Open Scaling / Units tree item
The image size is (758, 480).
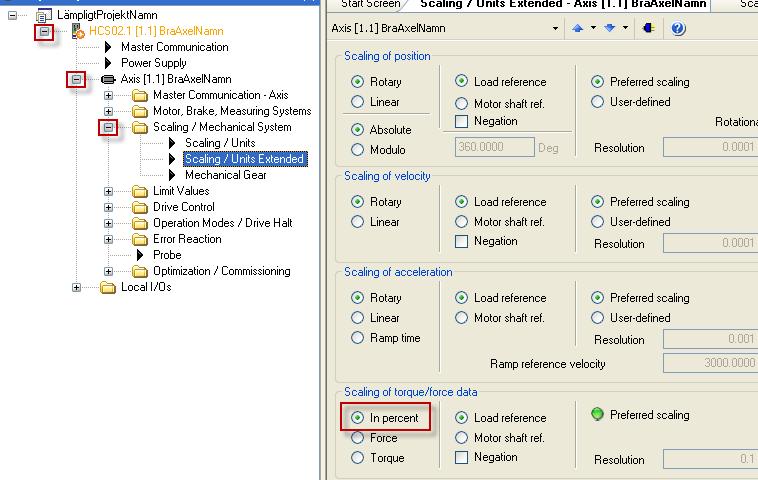(220, 143)
